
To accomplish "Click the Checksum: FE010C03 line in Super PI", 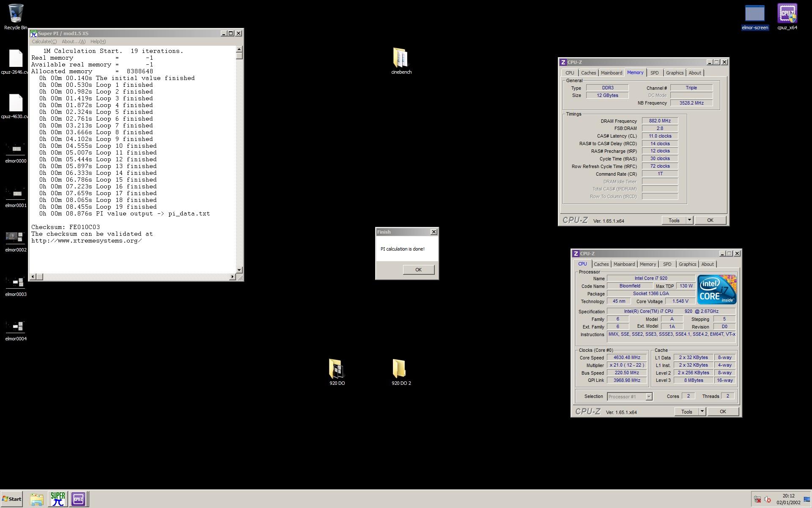I will point(66,227).
